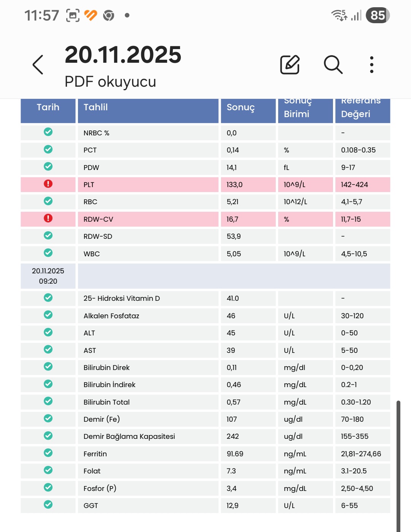Tap the red warning icon for PLT
Viewport: 411px width, 532px height.
click(x=48, y=184)
